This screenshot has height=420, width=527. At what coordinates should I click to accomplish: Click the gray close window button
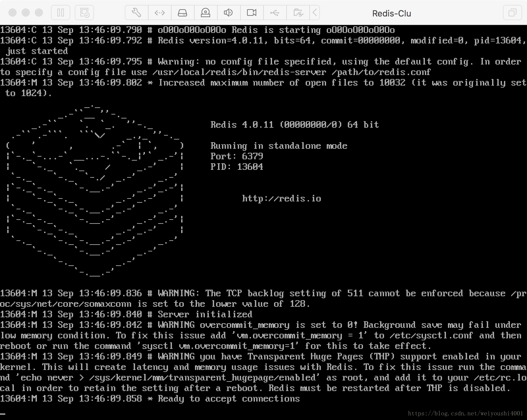[x=13, y=13]
